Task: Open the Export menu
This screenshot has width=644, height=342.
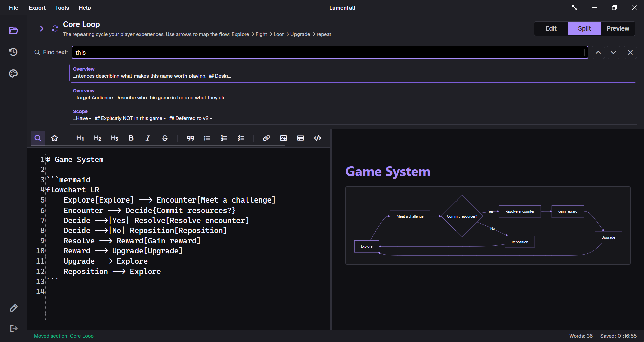Action: click(37, 8)
